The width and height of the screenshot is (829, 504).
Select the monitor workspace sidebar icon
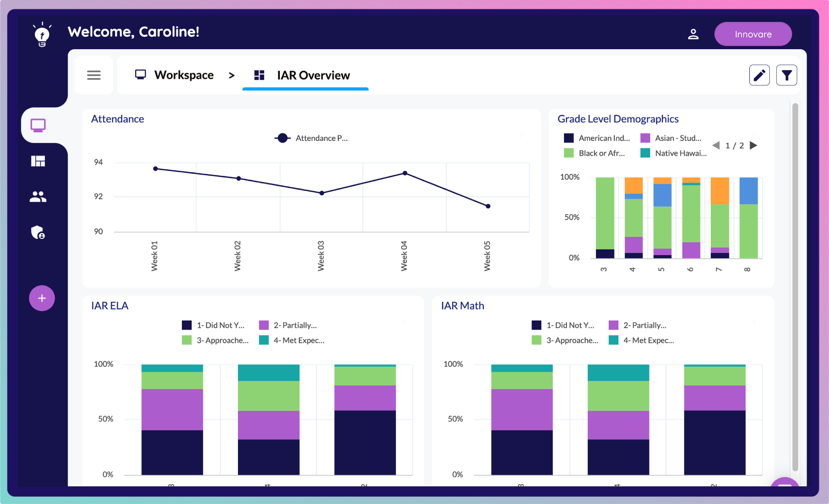pos(38,126)
